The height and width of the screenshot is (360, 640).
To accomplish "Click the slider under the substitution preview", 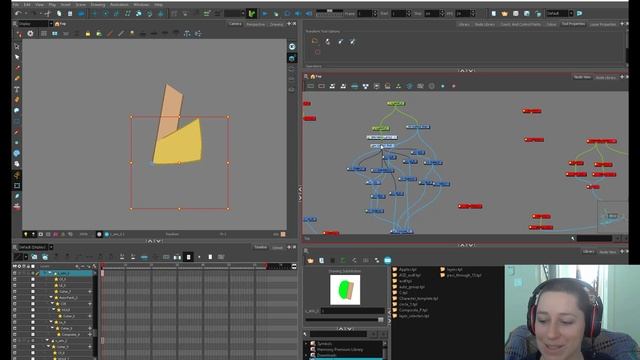I will click(x=345, y=320).
